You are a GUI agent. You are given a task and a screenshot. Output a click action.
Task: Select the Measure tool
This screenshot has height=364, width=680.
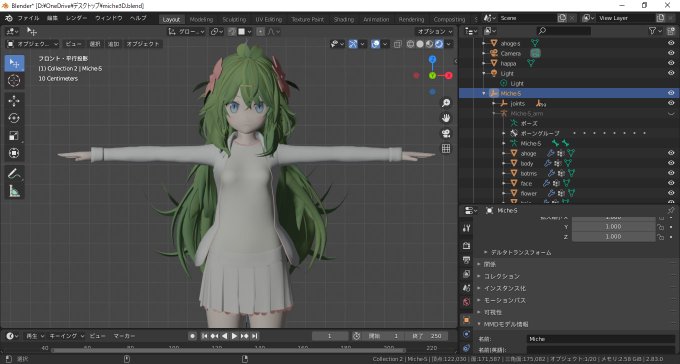pos(14,191)
